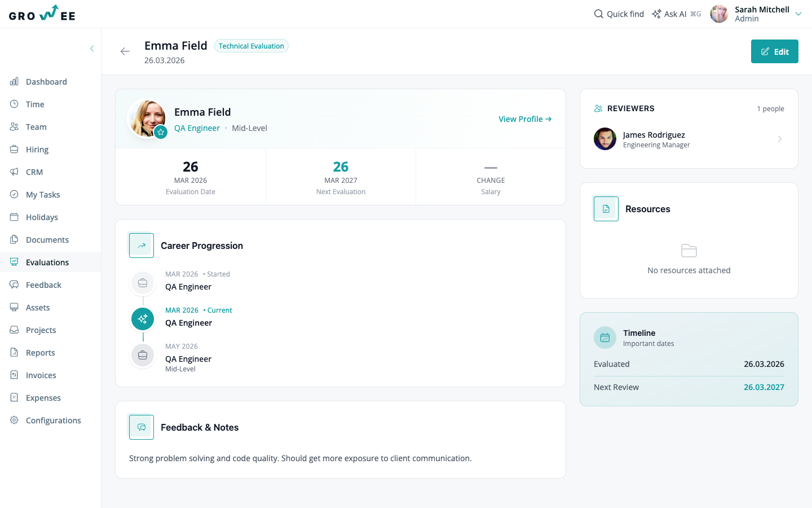Click the Team people icon
The image size is (812, 508).
click(14, 127)
